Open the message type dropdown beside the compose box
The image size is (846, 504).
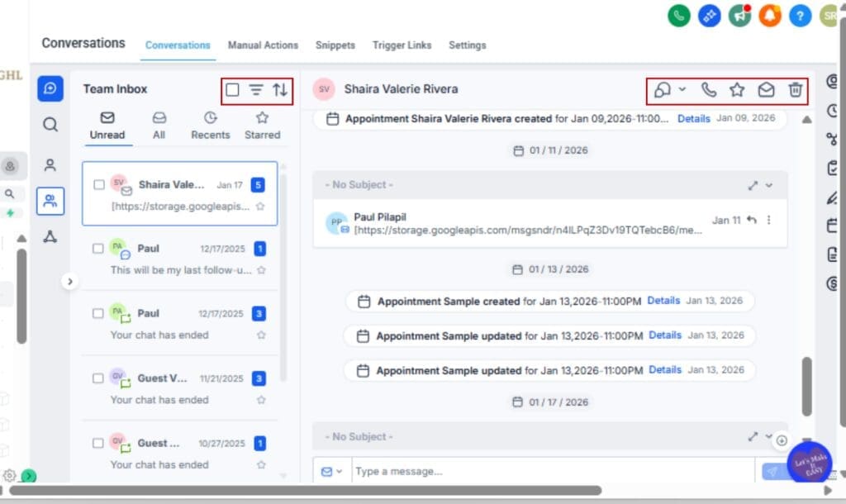pos(333,471)
